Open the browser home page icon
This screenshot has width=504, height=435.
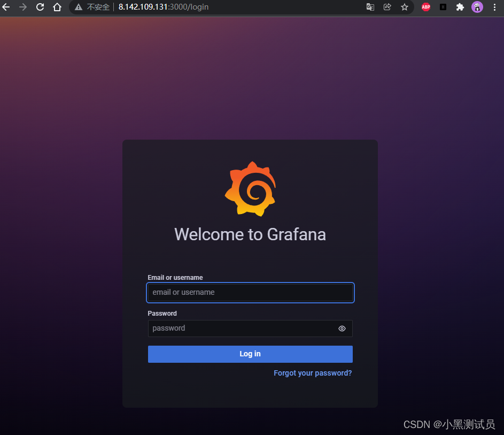point(57,7)
